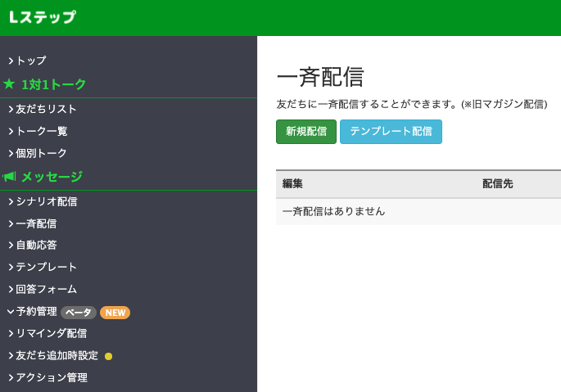Click the メッセージ section heading

[52, 177]
